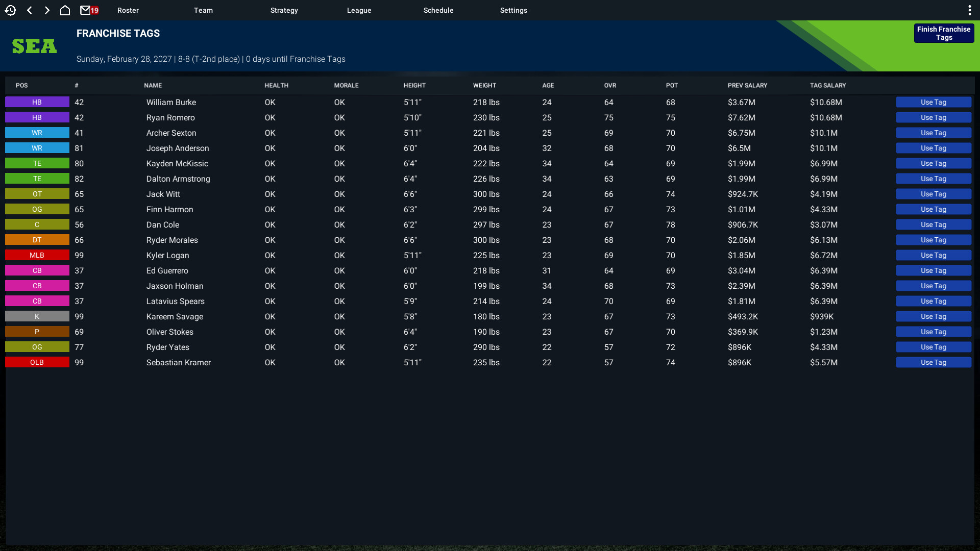Click the red MLB position badge
The height and width of the screenshot is (551, 980).
(37, 255)
